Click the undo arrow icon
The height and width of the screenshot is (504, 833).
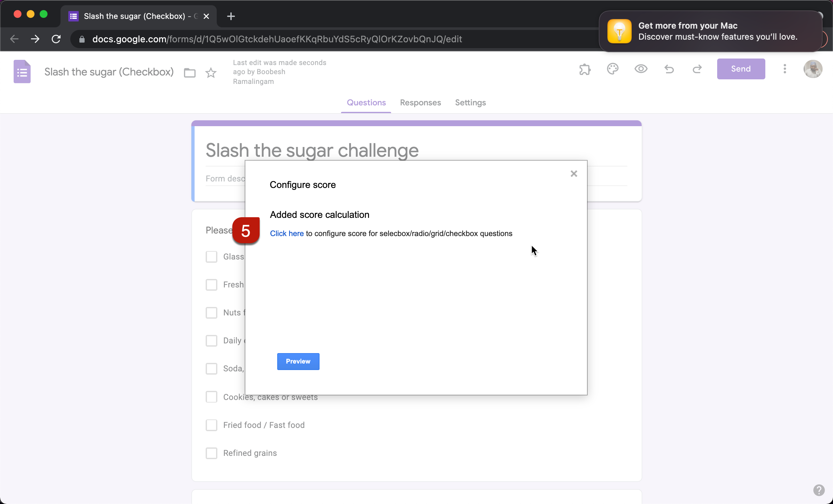669,69
